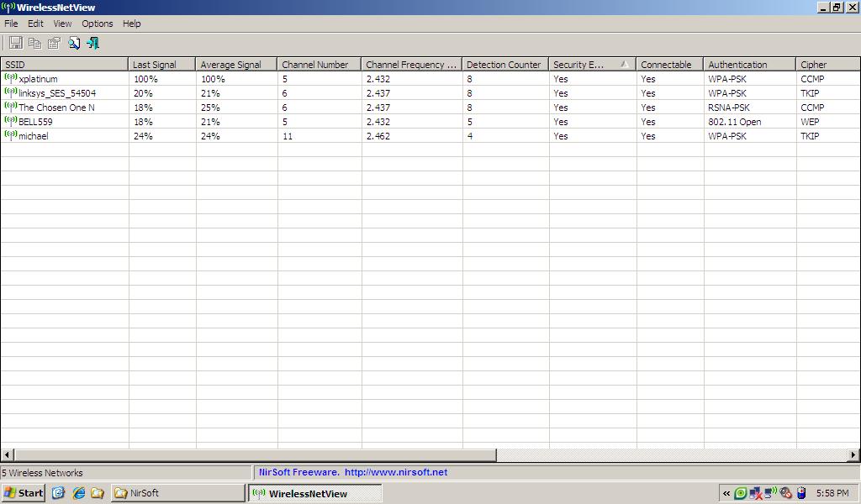The image size is (861, 504).
Task: Sort by the Authentication column header
Action: point(749,64)
